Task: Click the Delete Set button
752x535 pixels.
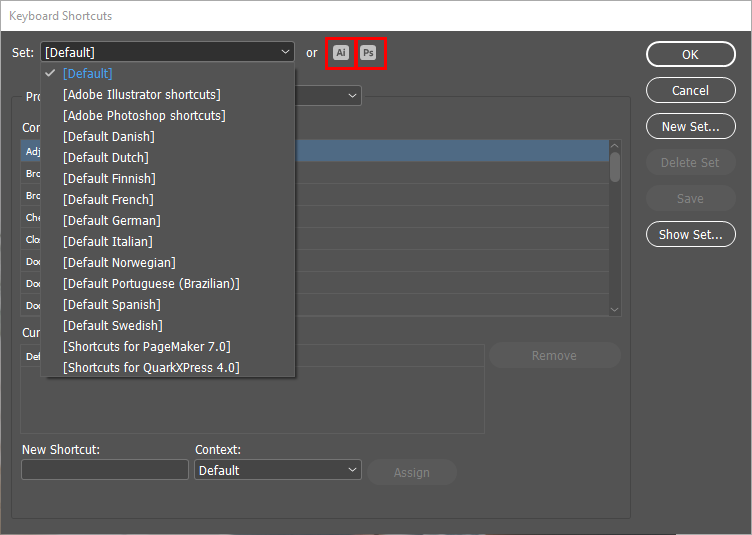Action: [x=691, y=162]
